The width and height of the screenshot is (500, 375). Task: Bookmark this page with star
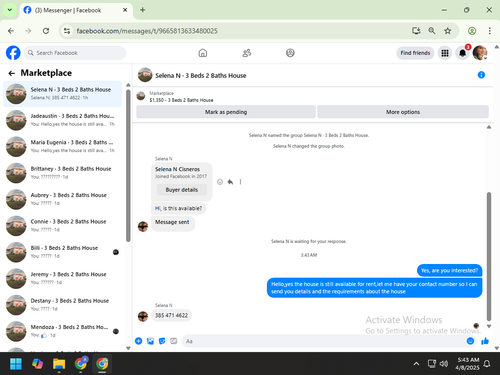click(x=447, y=31)
